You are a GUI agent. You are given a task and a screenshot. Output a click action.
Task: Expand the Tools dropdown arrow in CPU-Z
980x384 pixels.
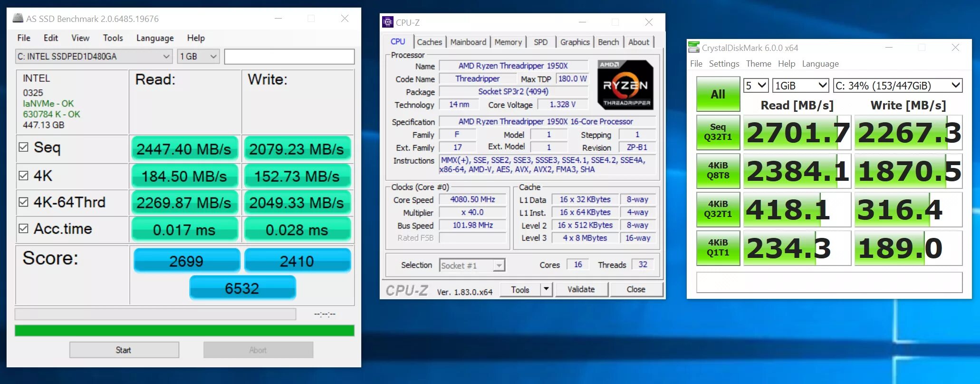546,289
